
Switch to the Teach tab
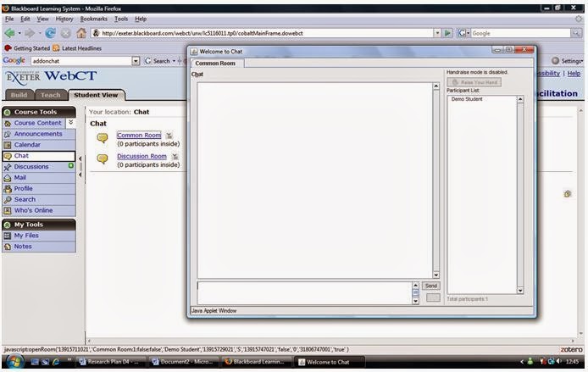pyautogui.click(x=51, y=95)
